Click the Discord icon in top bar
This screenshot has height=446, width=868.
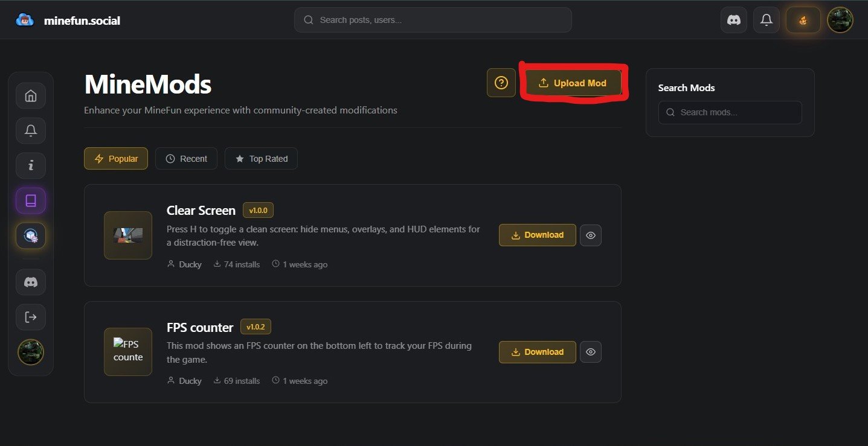733,20
